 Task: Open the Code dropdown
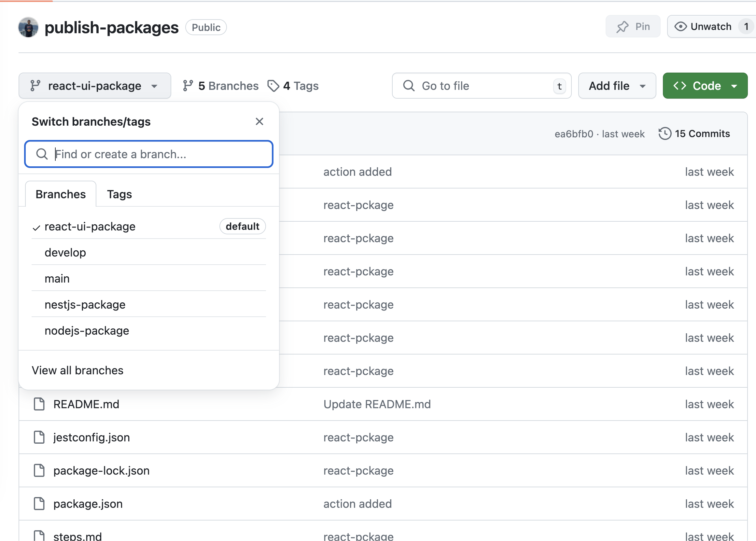[x=705, y=86]
